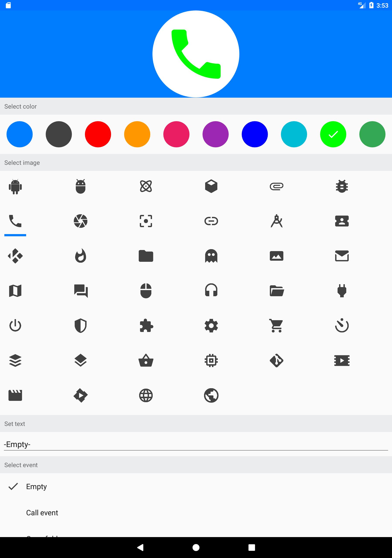
Task: Choose the pink color swatch
Action: [x=176, y=134]
